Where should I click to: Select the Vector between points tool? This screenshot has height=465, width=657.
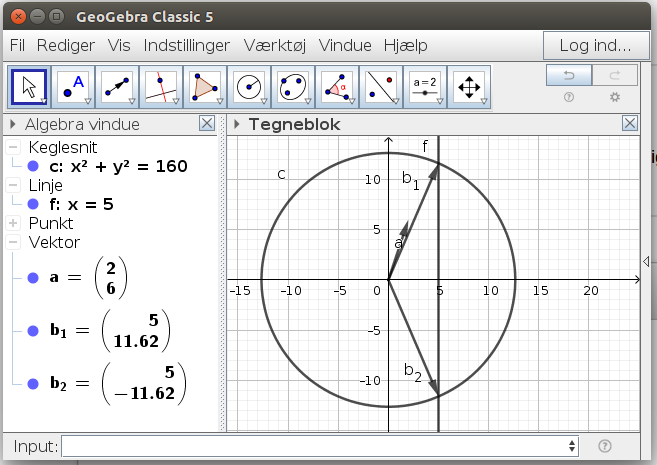click(x=117, y=87)
